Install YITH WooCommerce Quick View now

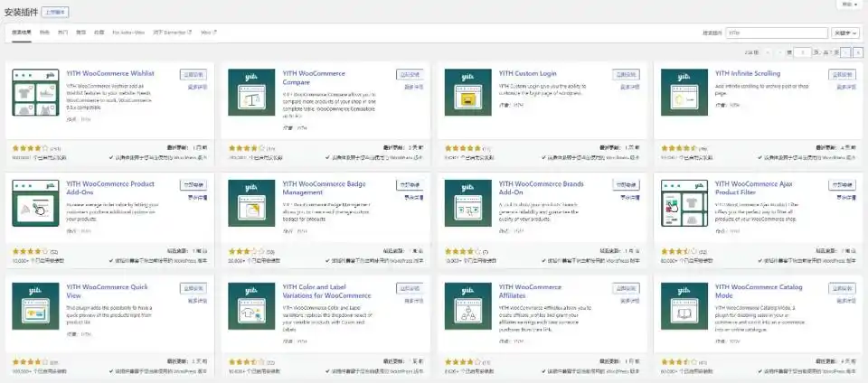(x=193, y=285)
